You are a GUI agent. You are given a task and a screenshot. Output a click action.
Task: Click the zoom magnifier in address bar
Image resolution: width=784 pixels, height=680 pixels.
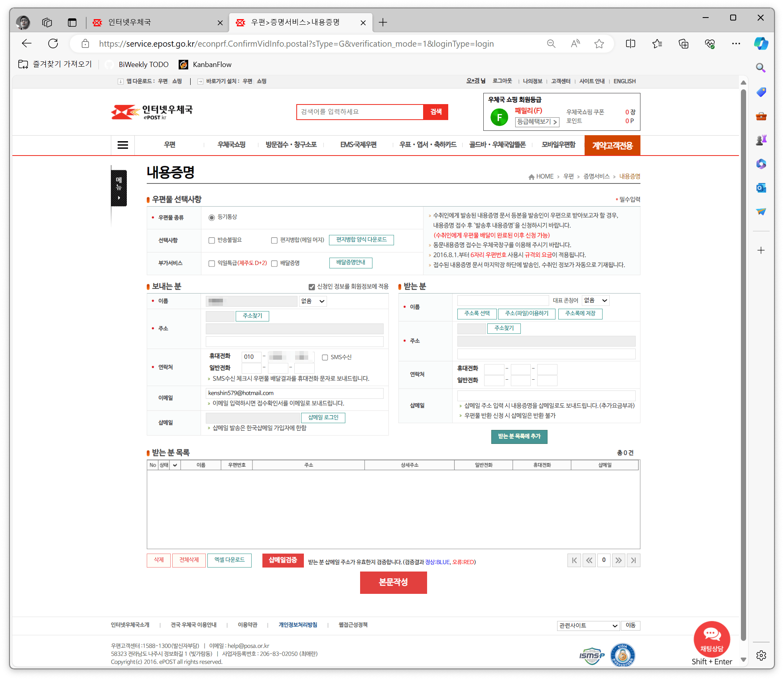click(551, 43)
